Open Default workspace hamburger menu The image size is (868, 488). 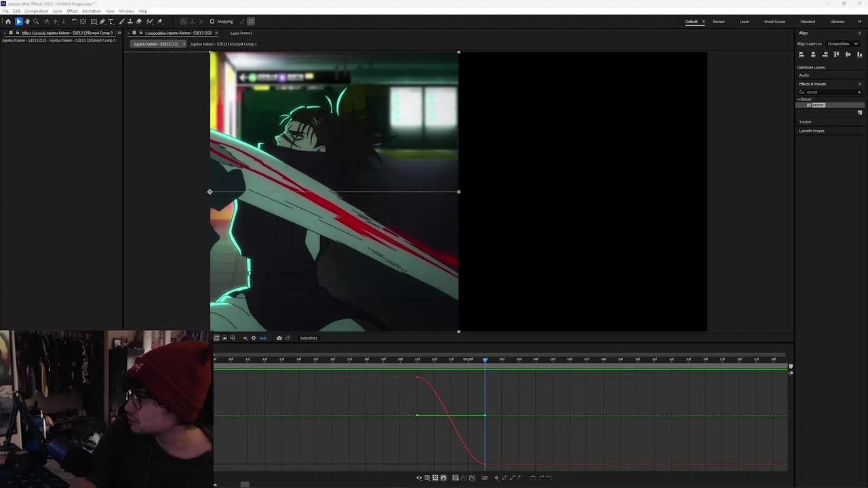[x=703, y=22]
